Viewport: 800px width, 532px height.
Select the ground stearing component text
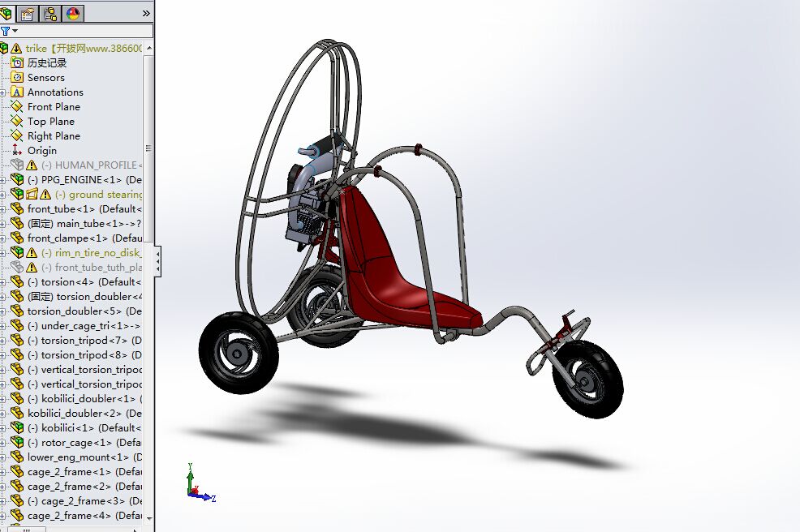coord(98,195)
